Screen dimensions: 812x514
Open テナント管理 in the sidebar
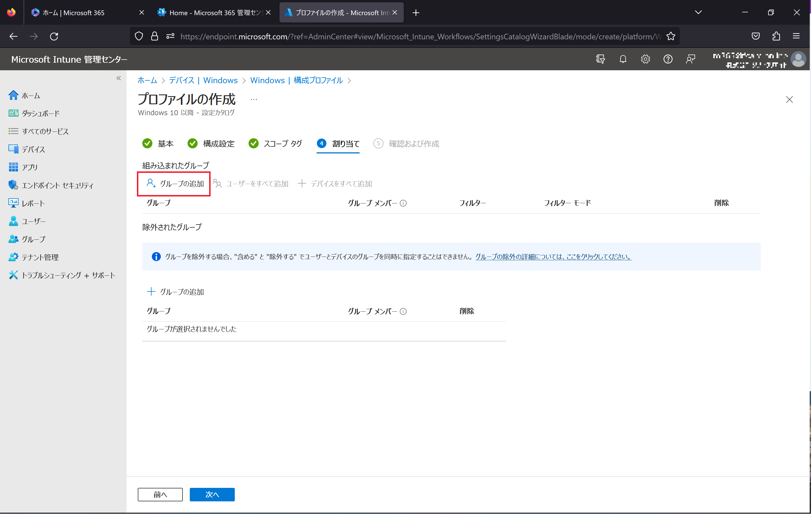33,257
